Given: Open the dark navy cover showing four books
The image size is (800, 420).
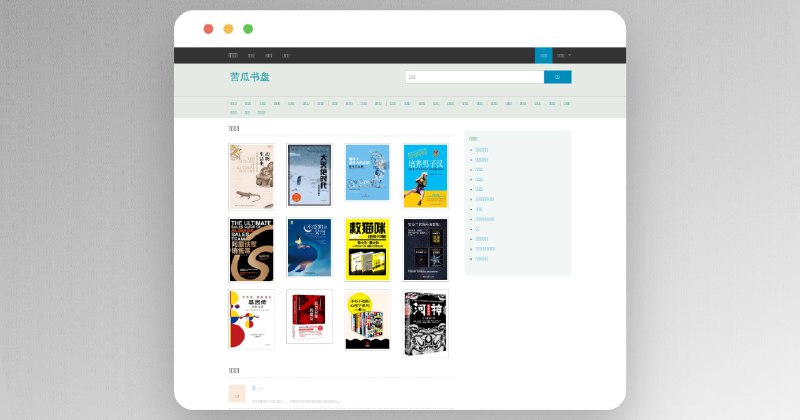Looking at the screenshot, I should pyautogui.click(x=426, y=250).
